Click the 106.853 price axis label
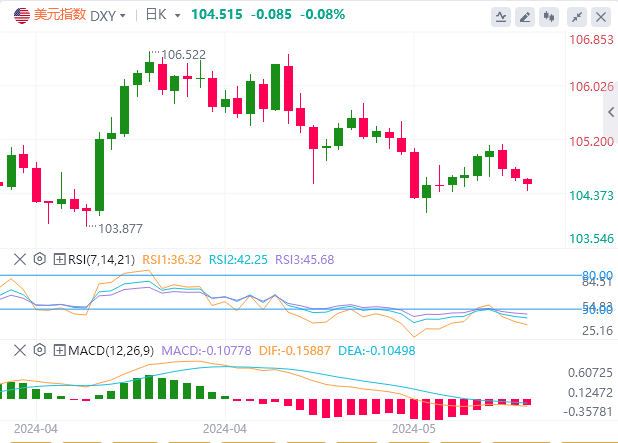Screen dimensions: 618x443 pos(590,40)
